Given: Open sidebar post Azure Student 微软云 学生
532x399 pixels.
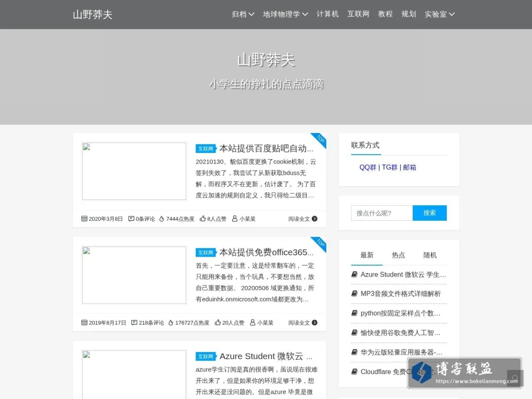Looking at the screenshot, I should (403, 274).
